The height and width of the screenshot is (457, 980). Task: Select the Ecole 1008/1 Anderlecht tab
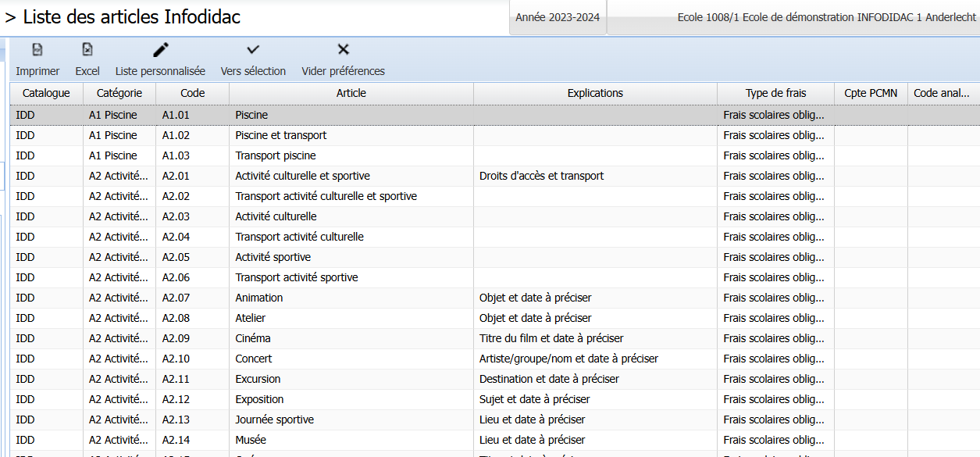pyautogui.click(x=793, y=17)
